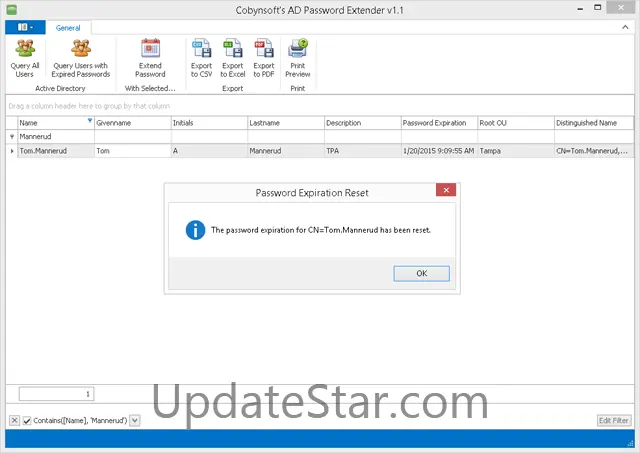This screenshot has height=453, width=640.
Task: Click the Name filter cell containing Mannerud
Action: (x=56, y=136)
